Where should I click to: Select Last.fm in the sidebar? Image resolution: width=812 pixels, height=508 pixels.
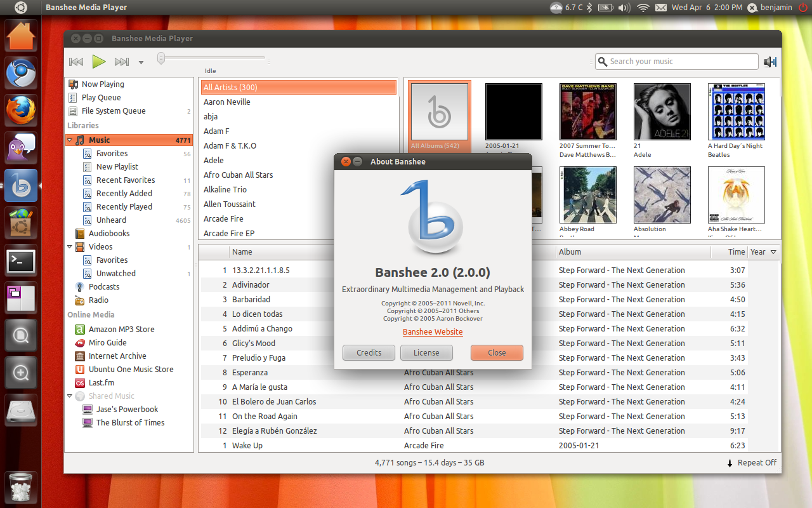[x=101, y=382]
